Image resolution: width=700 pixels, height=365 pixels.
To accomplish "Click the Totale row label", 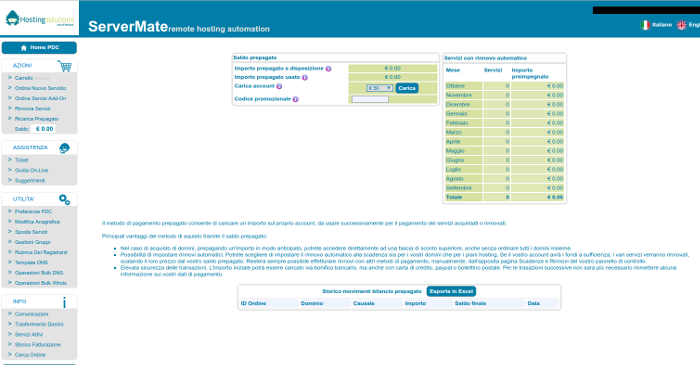I will pos(454,197).
